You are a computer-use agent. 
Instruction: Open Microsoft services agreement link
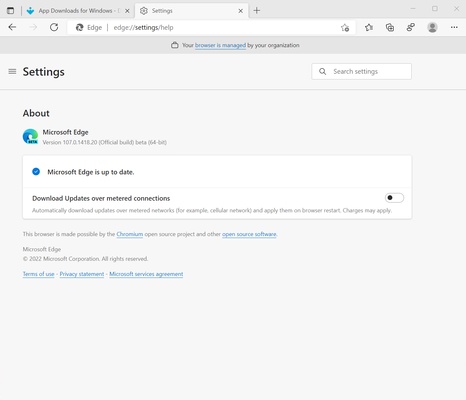[x=146, y=274]
